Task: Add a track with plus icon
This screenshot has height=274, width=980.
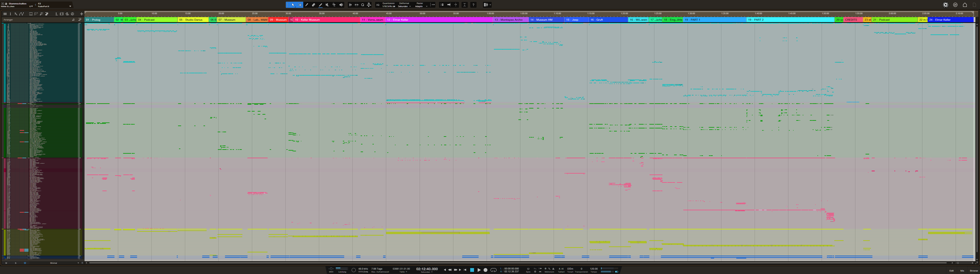Action: 81,14
